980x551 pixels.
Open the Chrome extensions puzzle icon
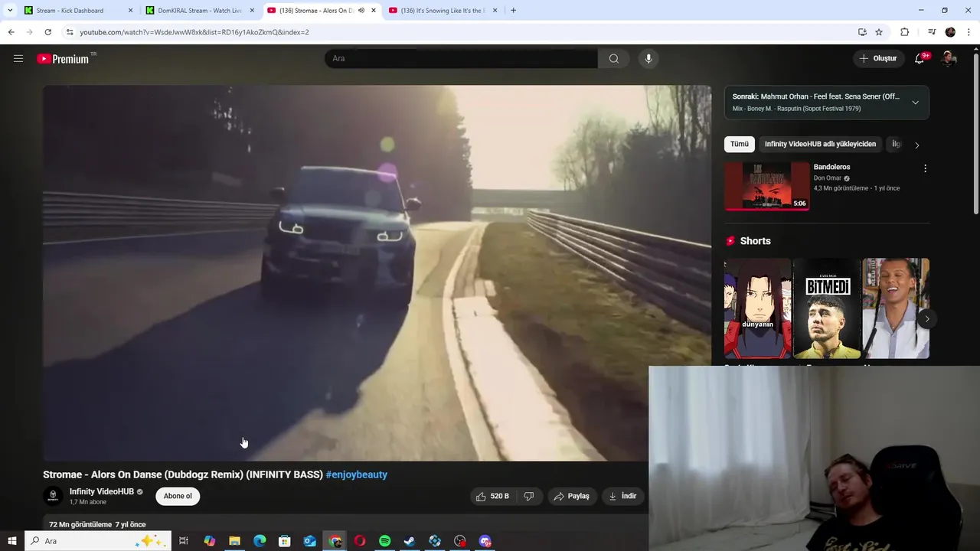[904, 32]
